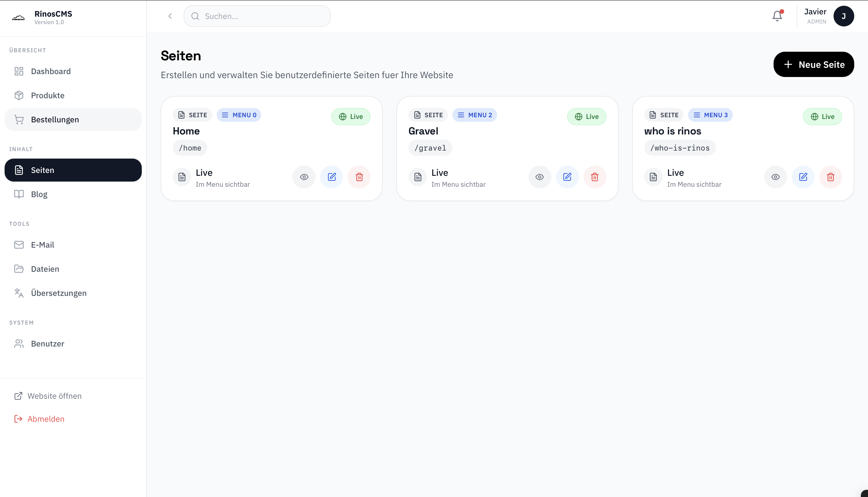868x497 pixels.
Task: Click the who is rinos card title
Action: tap(673, 131)
